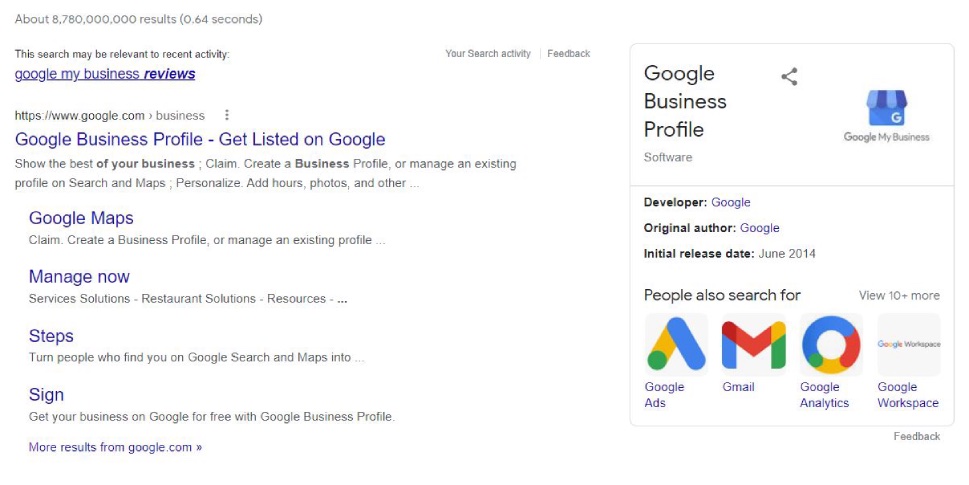Image resolution: width=969 pixels, height=485 pixels.
Task: Open 'Google Business Profile - Get Listed on Google' result
Action: point(200,139)
